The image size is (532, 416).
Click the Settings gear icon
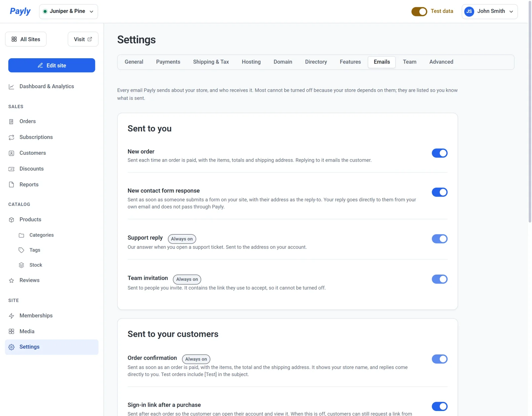[x=11, y=347]
